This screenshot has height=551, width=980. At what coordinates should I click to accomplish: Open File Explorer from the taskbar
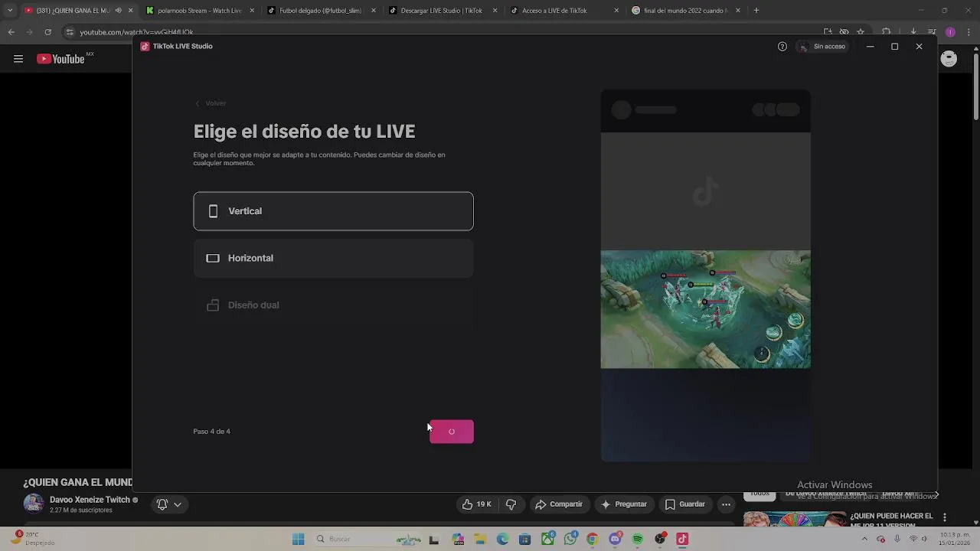(x=480, y=540)
